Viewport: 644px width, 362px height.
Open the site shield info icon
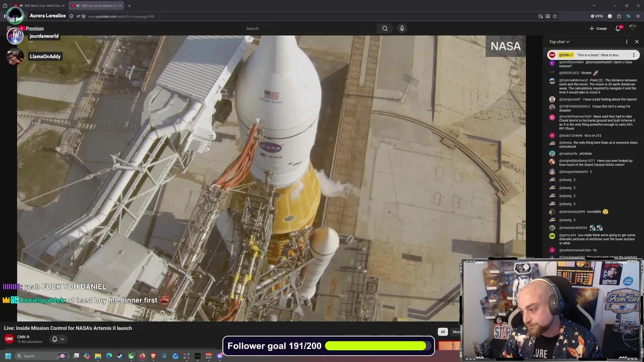[71, 16]
